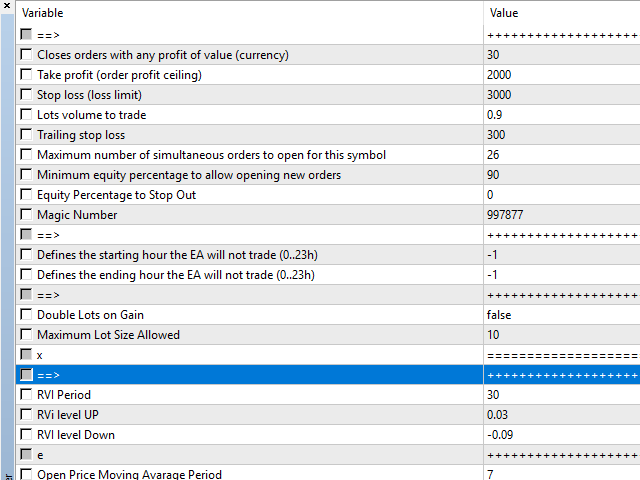
Task: Enable checkbox for Take profit row
Action: (26, 75)
